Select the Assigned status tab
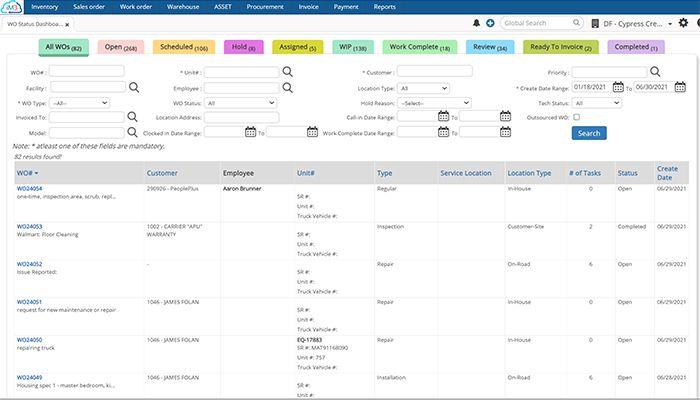Viewport: 700px width, 400px height. coord(298,47)
